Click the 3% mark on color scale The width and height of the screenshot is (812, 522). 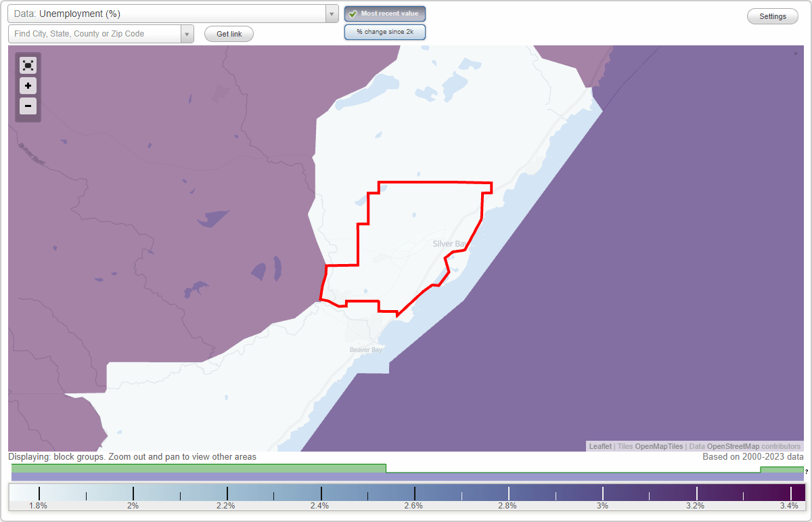coord(602,506)
